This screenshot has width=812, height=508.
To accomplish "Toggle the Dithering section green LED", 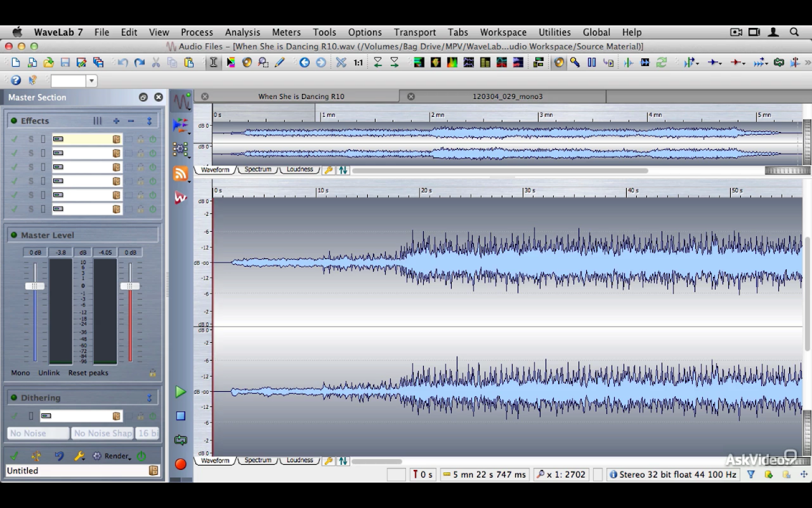I will 13,398.
